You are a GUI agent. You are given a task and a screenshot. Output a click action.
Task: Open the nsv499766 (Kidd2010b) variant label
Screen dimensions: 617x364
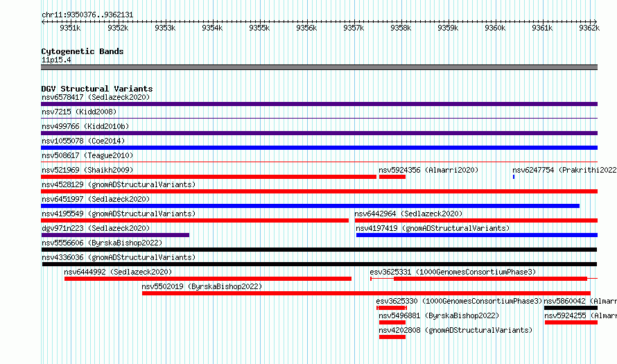click(85, 126)
